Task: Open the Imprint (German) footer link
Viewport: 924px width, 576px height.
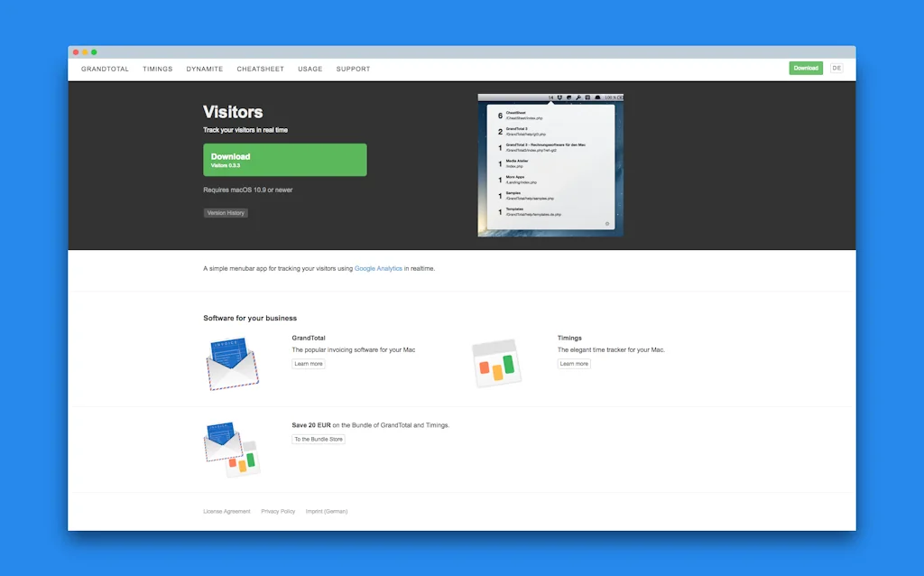Action: pos(327,511)
